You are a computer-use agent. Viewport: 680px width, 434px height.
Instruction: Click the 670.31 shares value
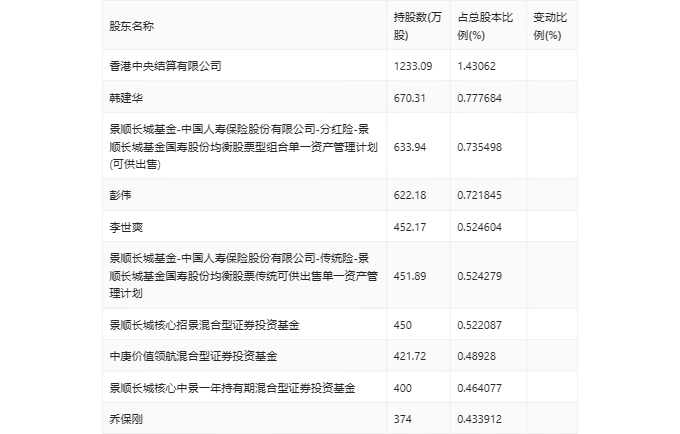coord(409,98)
